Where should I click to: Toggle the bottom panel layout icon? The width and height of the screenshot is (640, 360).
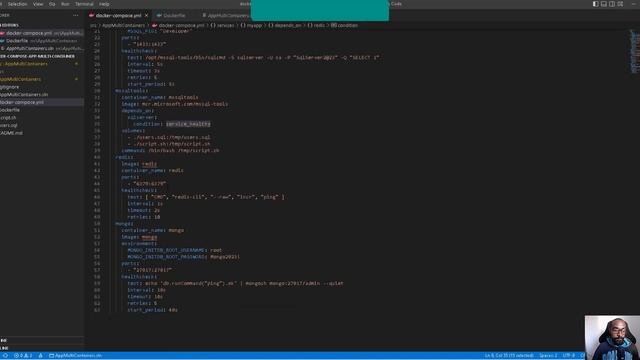(604, 4)
